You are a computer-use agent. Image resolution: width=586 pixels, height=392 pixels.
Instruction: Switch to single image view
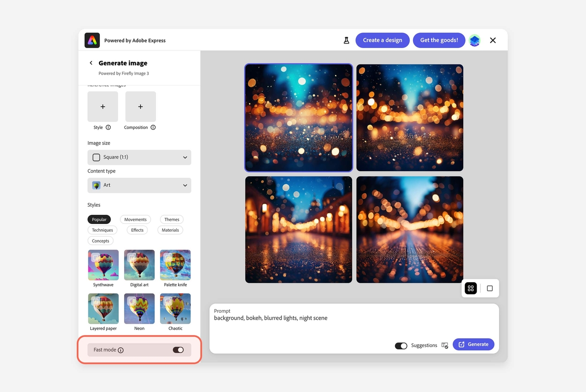490,289
